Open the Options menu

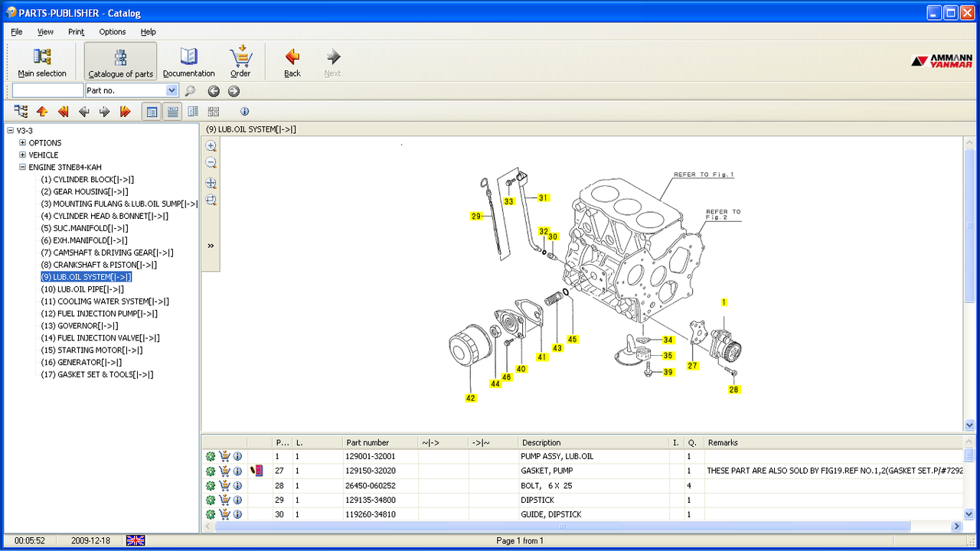(113, 31)
